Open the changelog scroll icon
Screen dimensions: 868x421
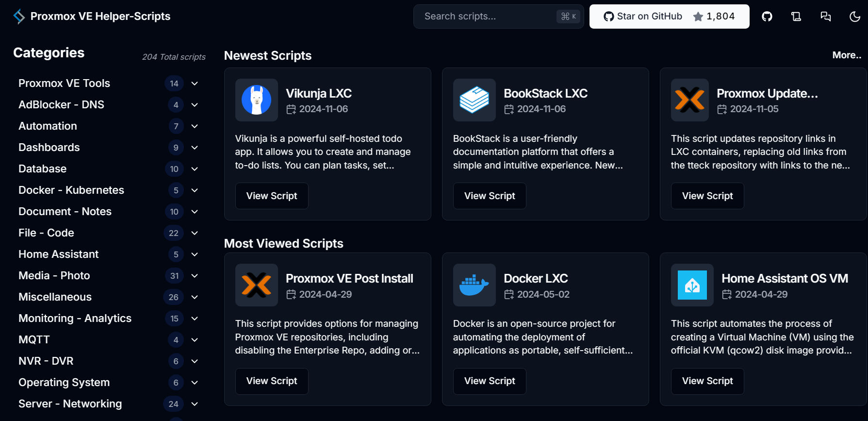[x=796, y=17]
